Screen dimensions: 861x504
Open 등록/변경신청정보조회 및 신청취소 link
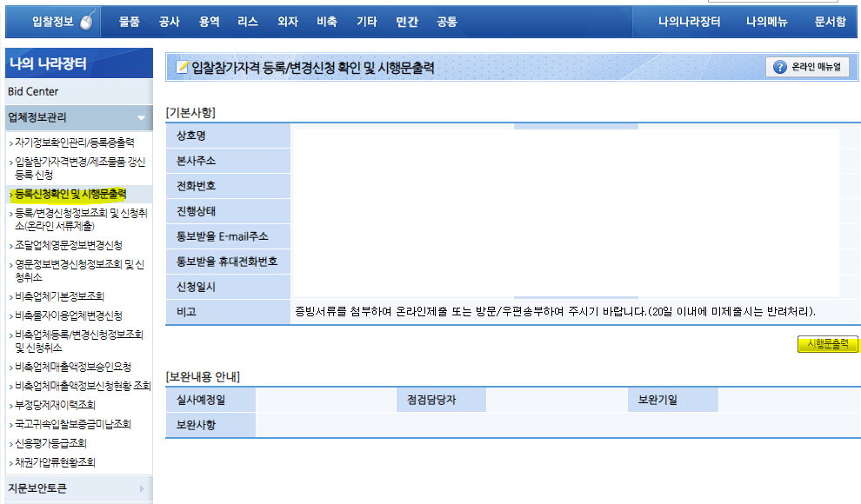coord(81,219)
